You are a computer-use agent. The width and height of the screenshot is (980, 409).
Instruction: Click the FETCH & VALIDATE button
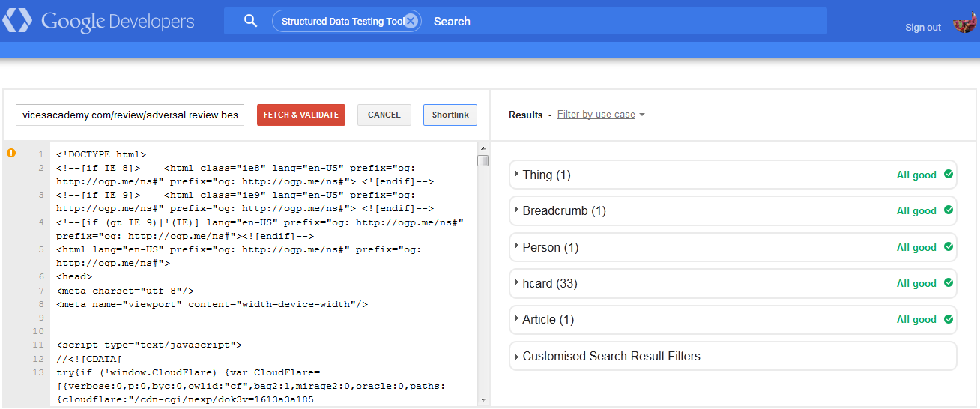click(301, 115)
